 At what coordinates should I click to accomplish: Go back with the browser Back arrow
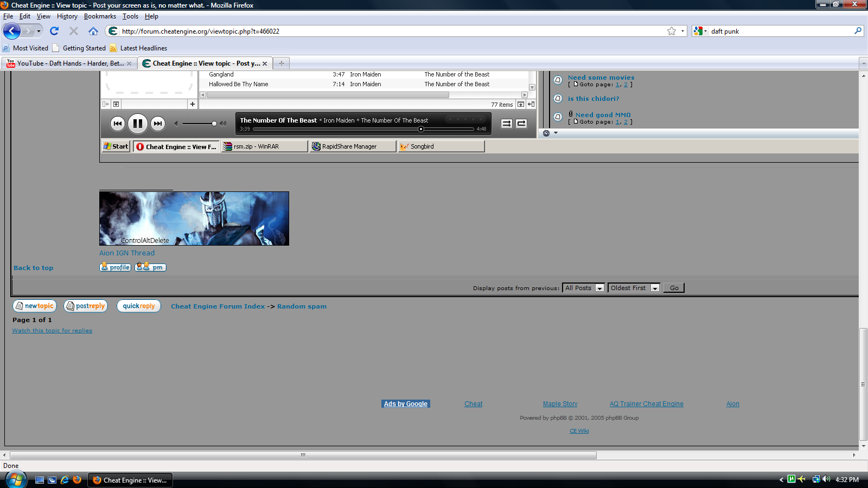click(12, 31)
